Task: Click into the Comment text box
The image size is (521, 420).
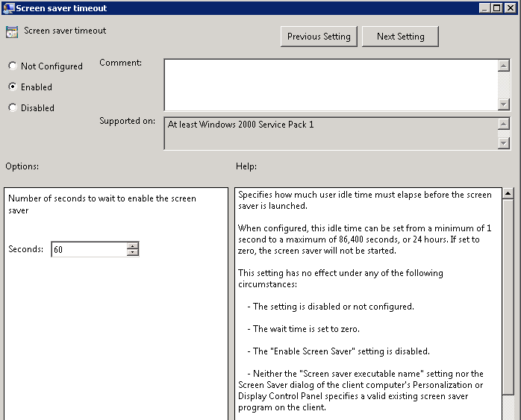Action: [x=331, y=85]
